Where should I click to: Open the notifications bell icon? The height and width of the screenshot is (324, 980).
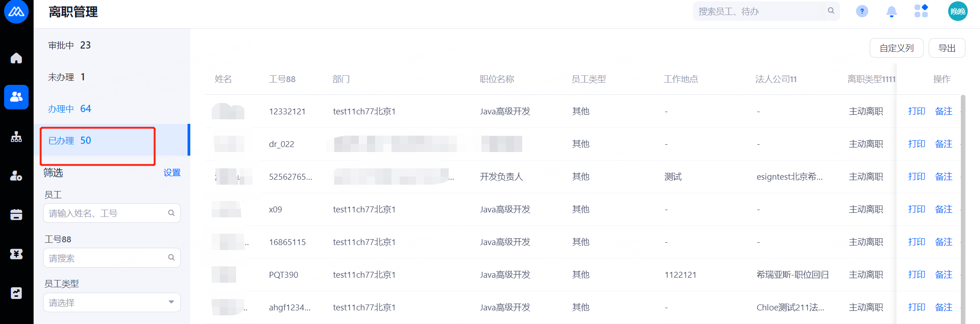click(x=891, y=11)
